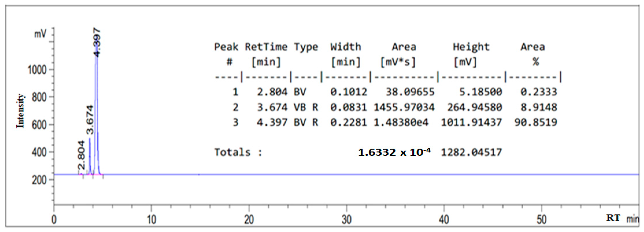Click the peak 3 height value 1011.91437
The height and width of the screenshot is (232, 644).
[471, 122]
